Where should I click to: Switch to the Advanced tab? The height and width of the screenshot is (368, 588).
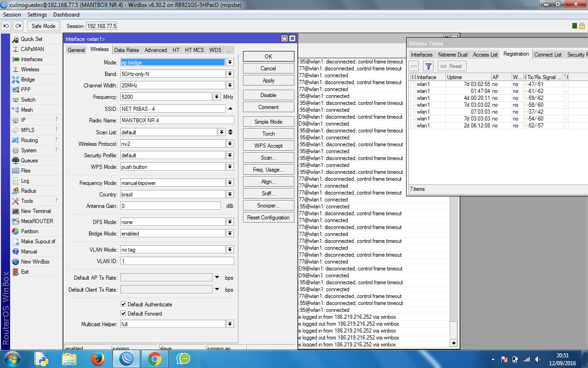coord(156,50)
